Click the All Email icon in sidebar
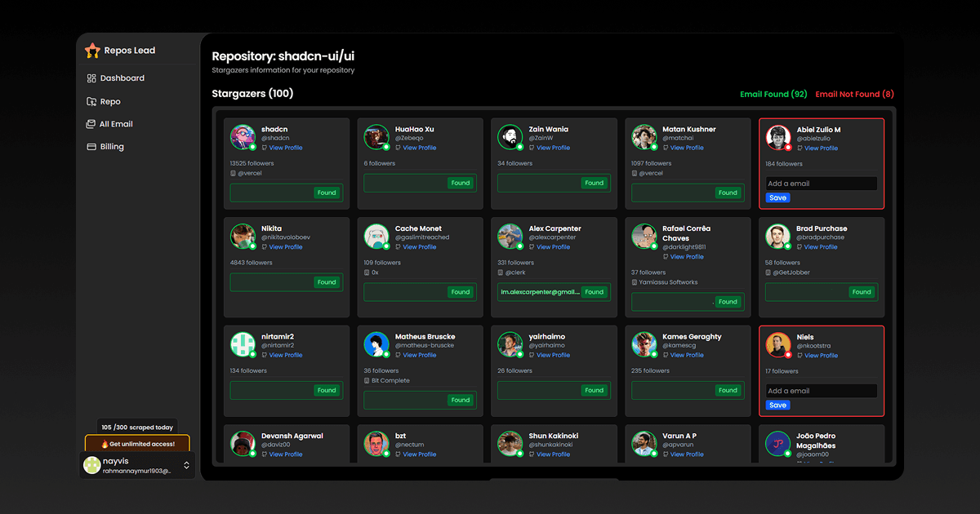Screen dimensions: 980x514 [x=91, y=124]
